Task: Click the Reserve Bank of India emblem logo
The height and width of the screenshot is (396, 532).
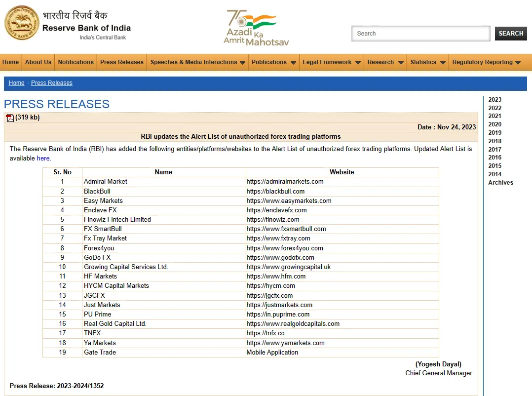Action: click(x=22, y=23)
